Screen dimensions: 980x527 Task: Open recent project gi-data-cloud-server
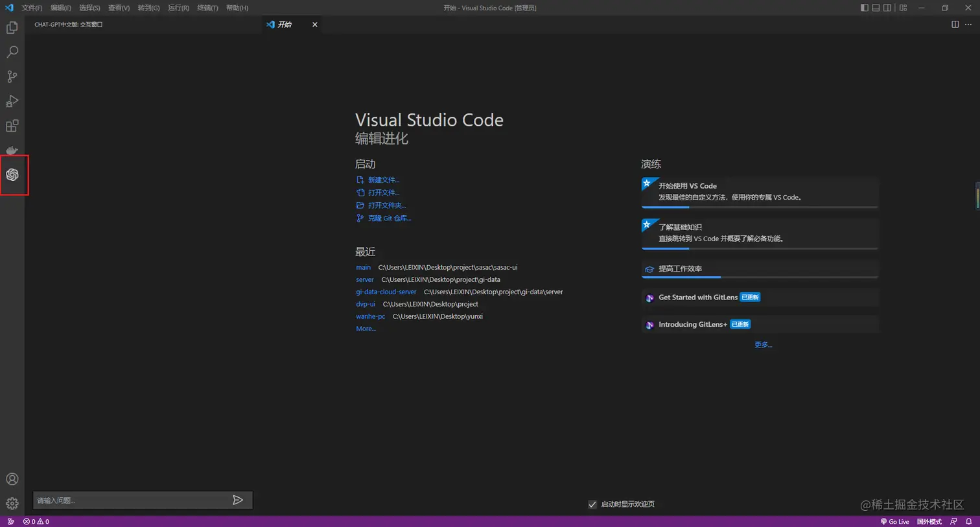tap(386, 292)
